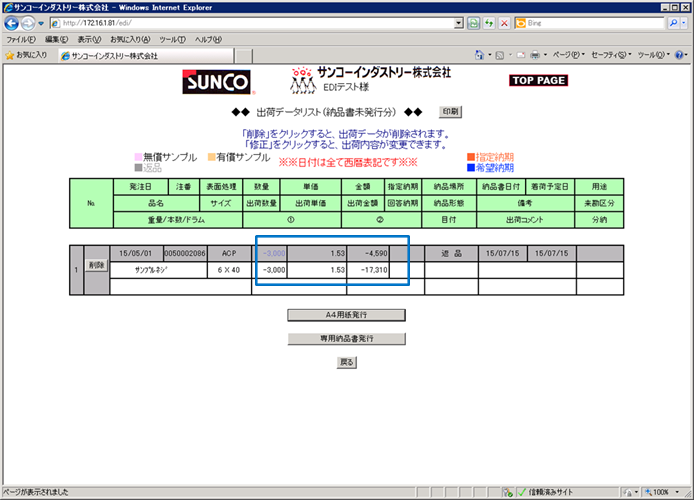Click the blank new tab button
The height and width of the screenshot is (500, 694).
click(243, 56)
